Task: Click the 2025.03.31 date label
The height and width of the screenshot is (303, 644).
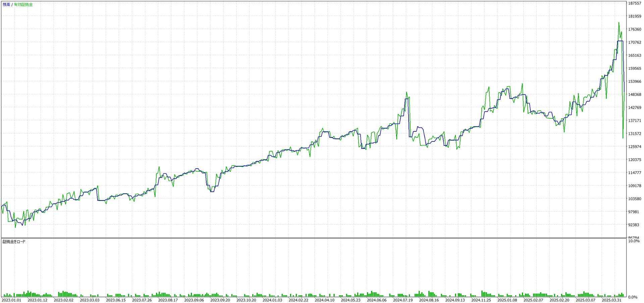Action: coord(611,300)
